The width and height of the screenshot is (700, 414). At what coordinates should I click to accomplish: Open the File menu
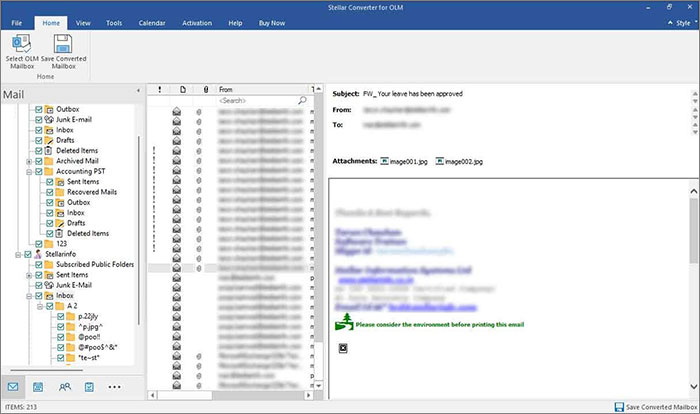pos(17,23)
